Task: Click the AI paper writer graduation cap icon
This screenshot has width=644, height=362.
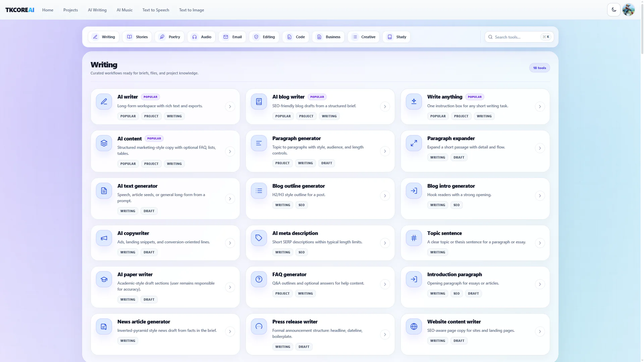Action: tap(104, 279)
